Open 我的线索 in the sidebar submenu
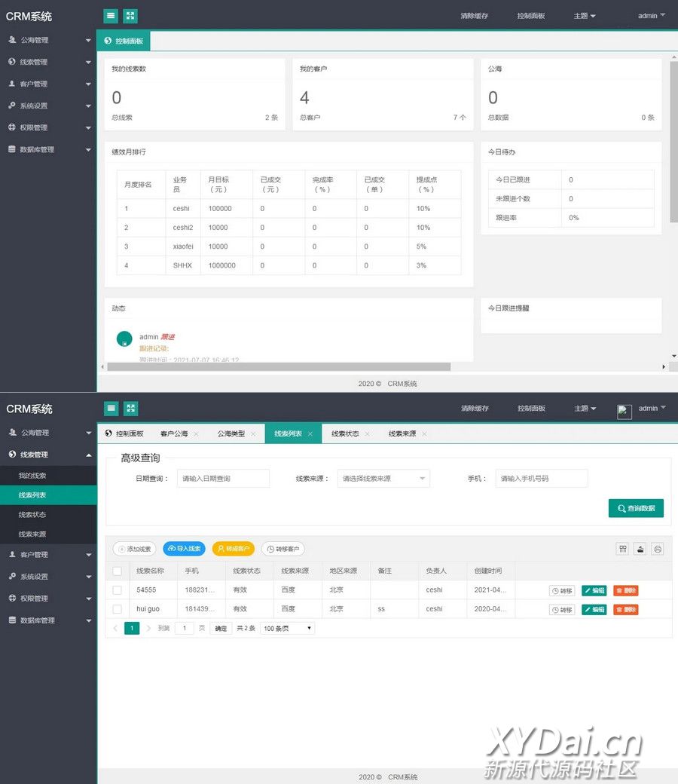 coord(32,476)
